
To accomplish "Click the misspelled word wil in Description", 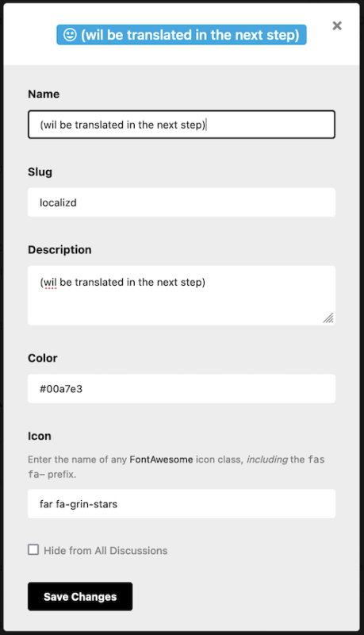I will [50, 283].
